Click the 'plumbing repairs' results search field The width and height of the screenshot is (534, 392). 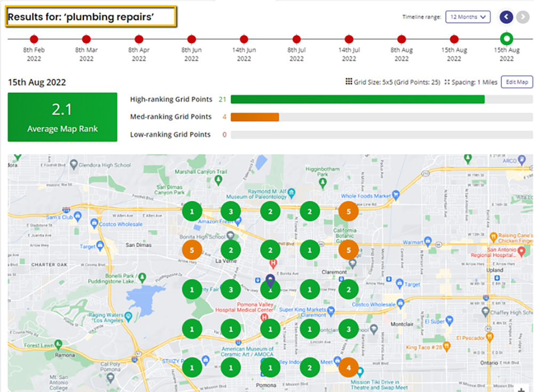coord(91,17)
